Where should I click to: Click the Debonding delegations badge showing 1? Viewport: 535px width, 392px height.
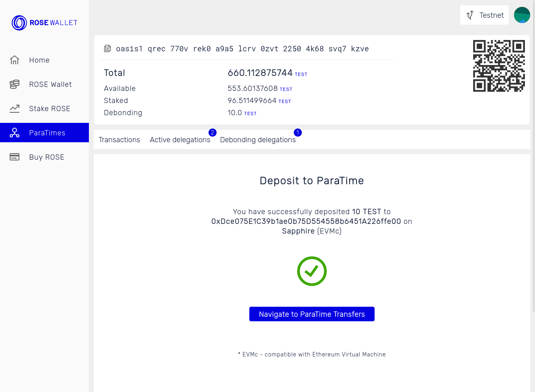(x=298, y=132)
